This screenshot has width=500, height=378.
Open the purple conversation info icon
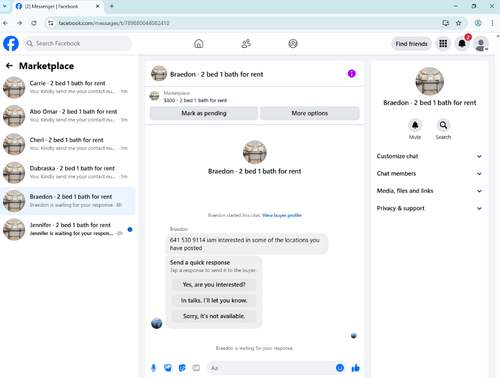pyautogui.click(x=352, y=73)
